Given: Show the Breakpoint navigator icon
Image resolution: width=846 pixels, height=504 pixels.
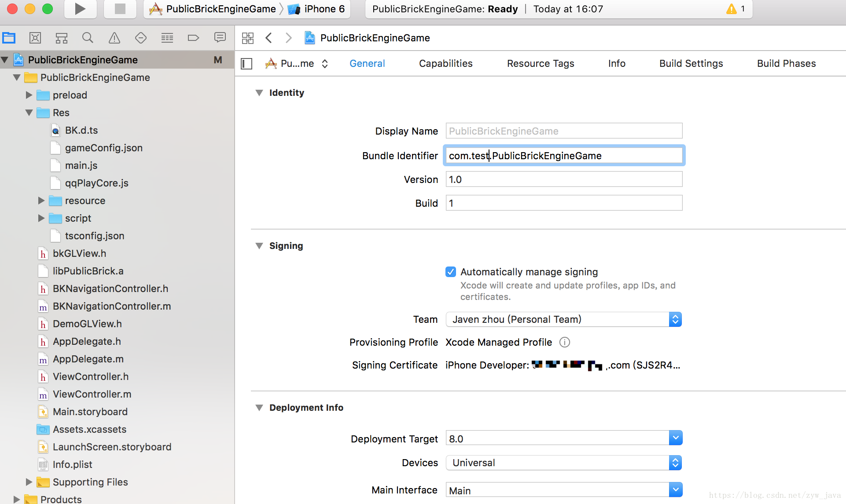Looking at the screenshot, I should pyautogui.click(x=193, y=38).
